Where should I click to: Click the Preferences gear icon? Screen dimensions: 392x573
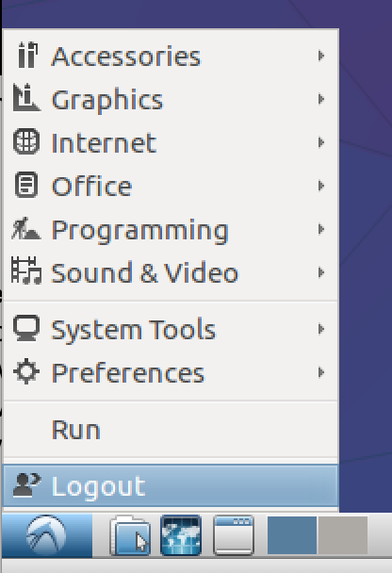coord(26,371)
